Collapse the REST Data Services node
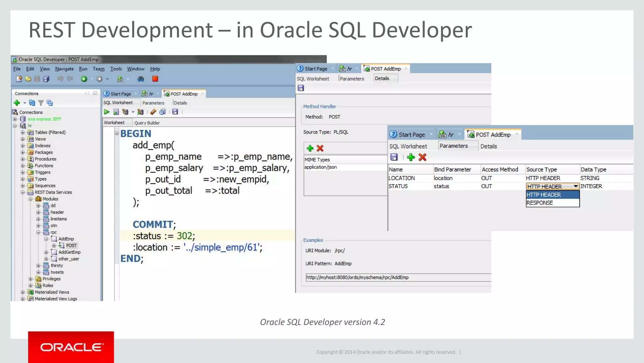Screen dimensions: 644x363 [23, 192]
